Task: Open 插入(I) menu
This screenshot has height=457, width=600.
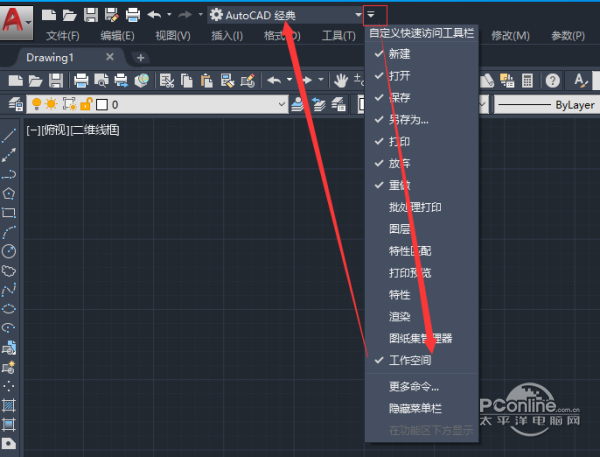Action: pos(227,36)
